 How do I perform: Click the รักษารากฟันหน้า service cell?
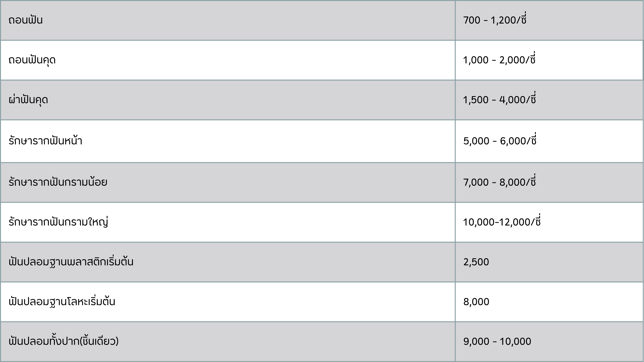[x=45, y=141]
